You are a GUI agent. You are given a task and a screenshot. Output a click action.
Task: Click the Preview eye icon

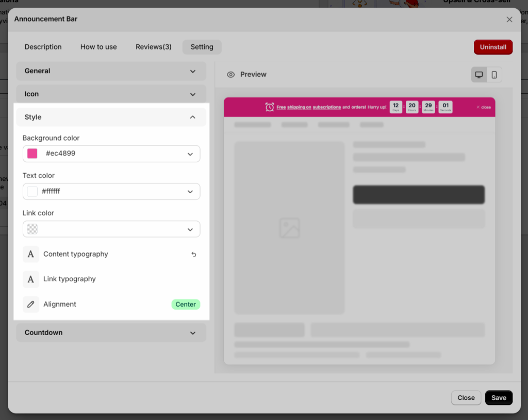(230, 75)
